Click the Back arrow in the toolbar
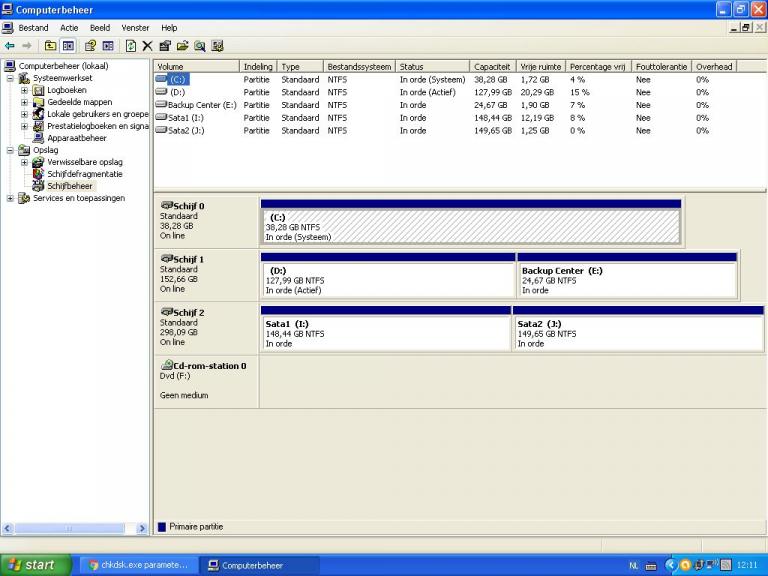The width and height of the screenshot is (768, 576). click(x=10, y=45)
